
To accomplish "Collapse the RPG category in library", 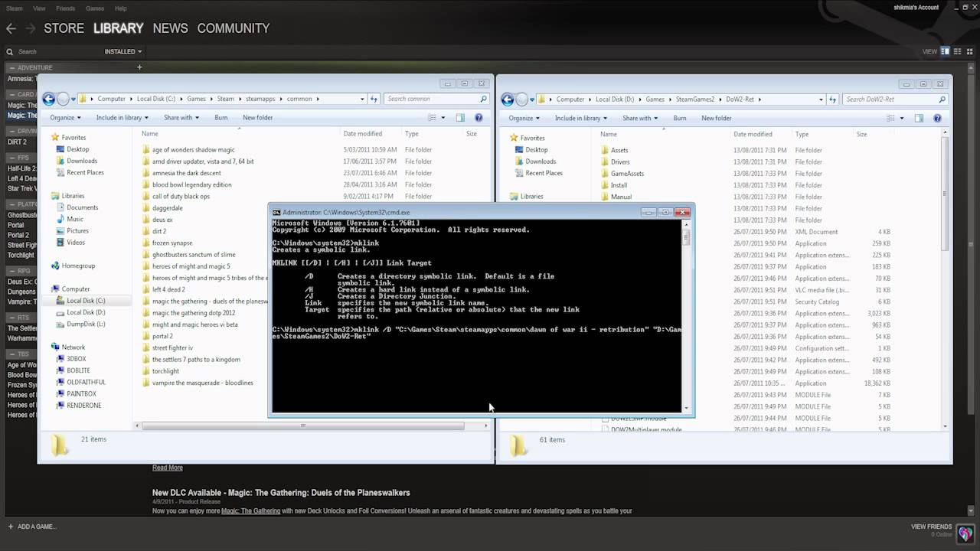I will pos(11,271).
